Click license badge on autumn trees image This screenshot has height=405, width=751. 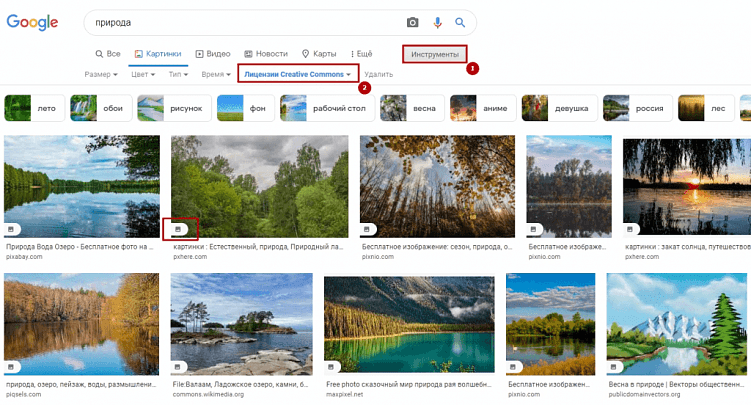[x=367, y=229]
